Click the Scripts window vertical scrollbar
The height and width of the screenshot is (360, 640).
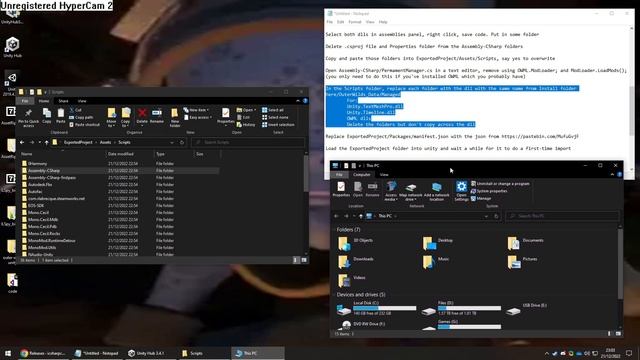306,173
